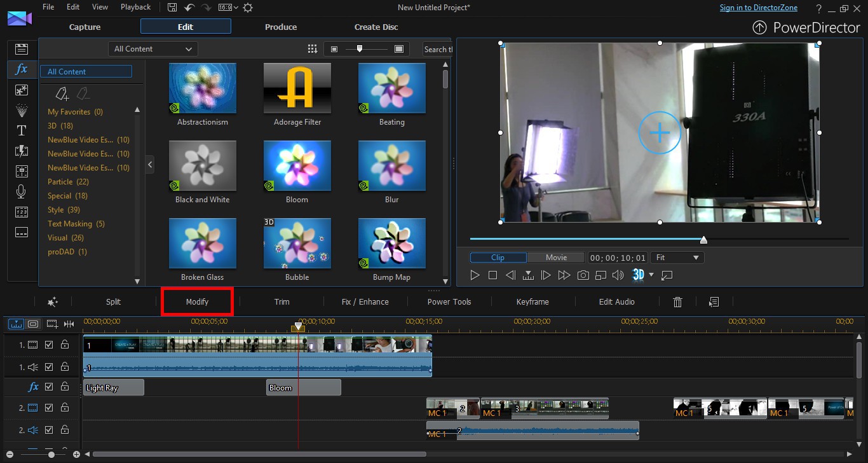Screen dimensions: 868x463
Task: Click the add tracks icon on timeline
Action: pos(52,324)
